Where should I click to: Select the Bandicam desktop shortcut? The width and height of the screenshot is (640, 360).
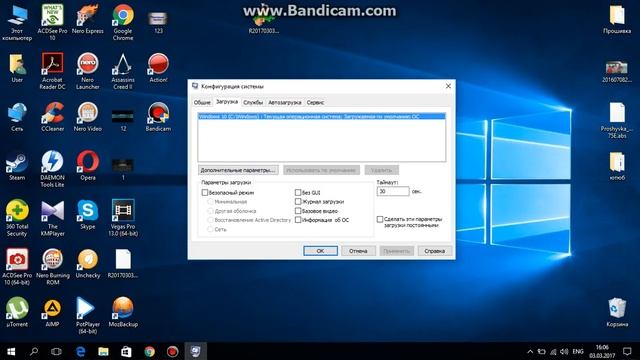pyautogui.click(x=158, y=117)
